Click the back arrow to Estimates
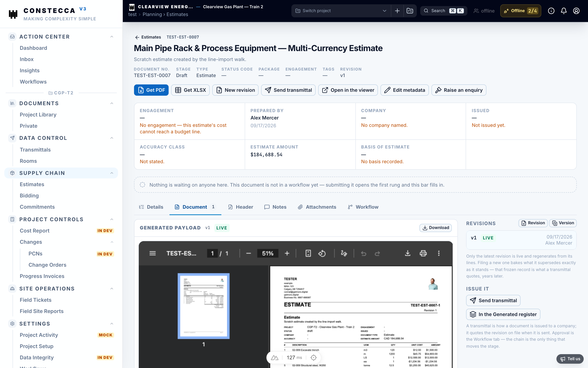Screen dimensions: 588x368 (x=137, y=37)
